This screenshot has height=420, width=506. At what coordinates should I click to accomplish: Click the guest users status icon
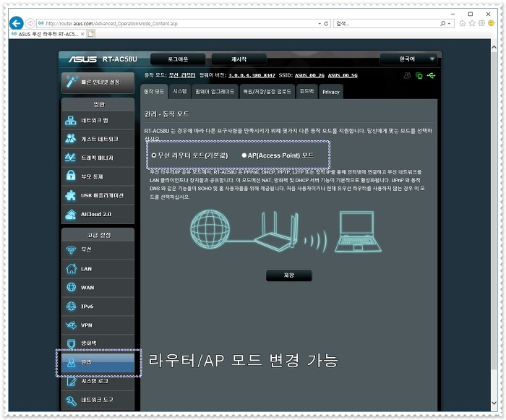point(407,75)
